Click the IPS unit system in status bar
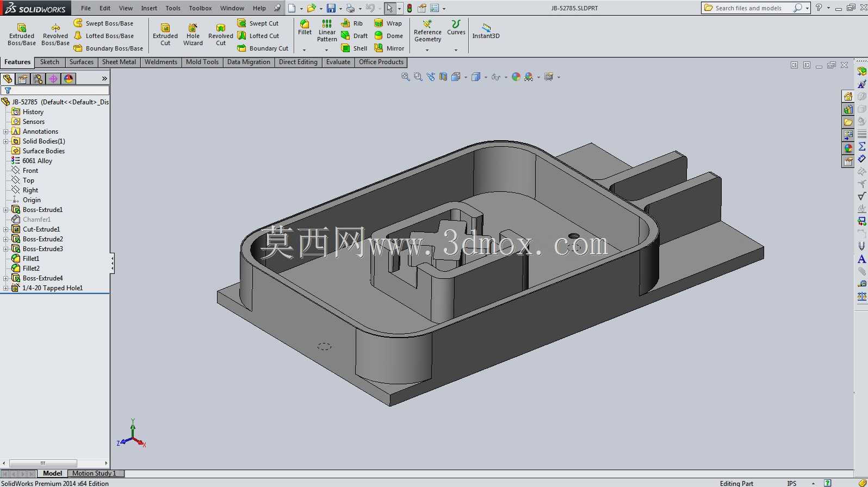Viewport: 868px width, 487px height. pos(791,483)
